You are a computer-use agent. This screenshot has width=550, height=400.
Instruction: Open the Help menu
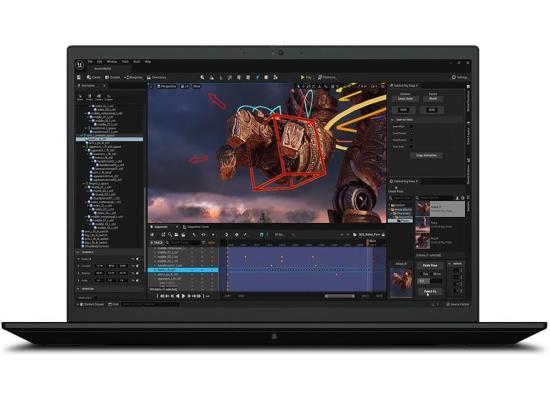point(148,62)
